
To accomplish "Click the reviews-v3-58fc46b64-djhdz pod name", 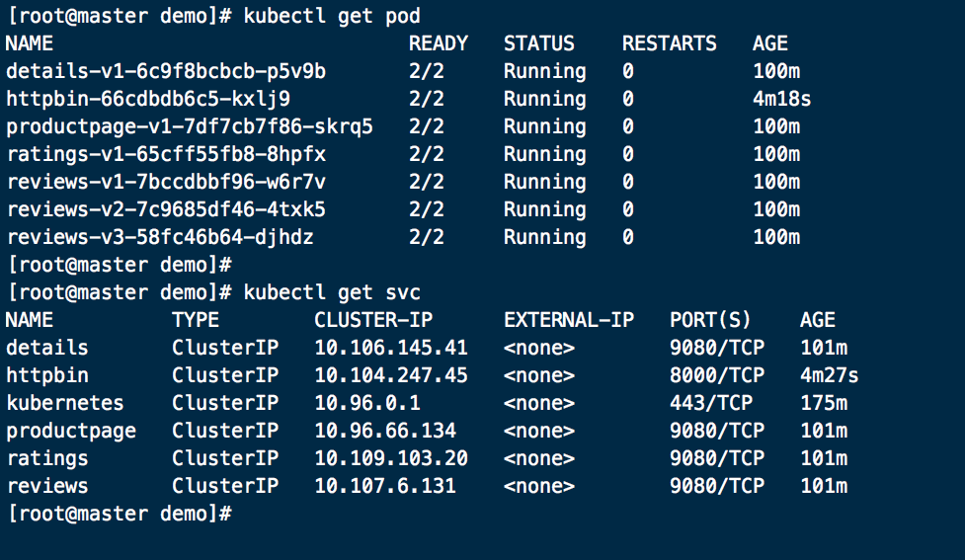I will [160, 237].
